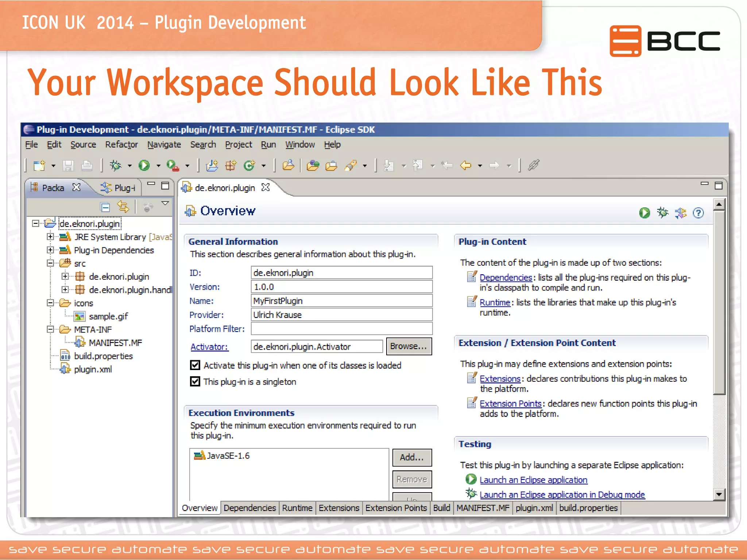Collapse the src folder node

(x=50, y=263)
